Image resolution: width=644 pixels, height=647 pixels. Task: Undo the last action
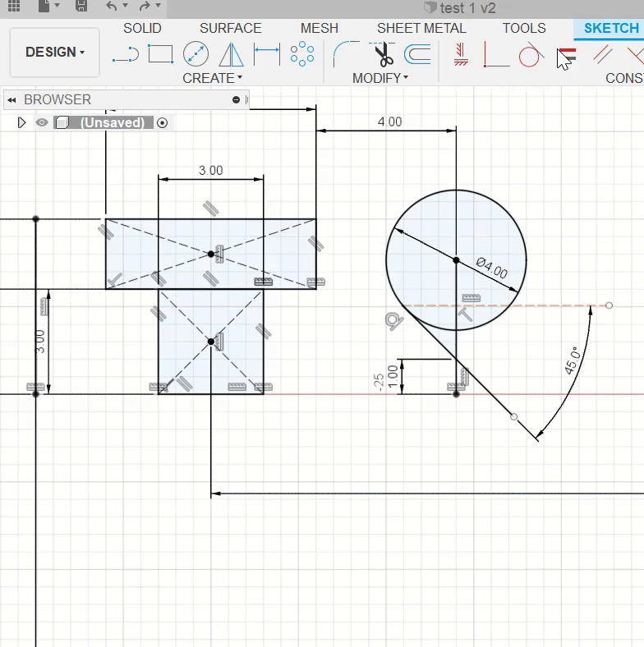pos(111,6)
